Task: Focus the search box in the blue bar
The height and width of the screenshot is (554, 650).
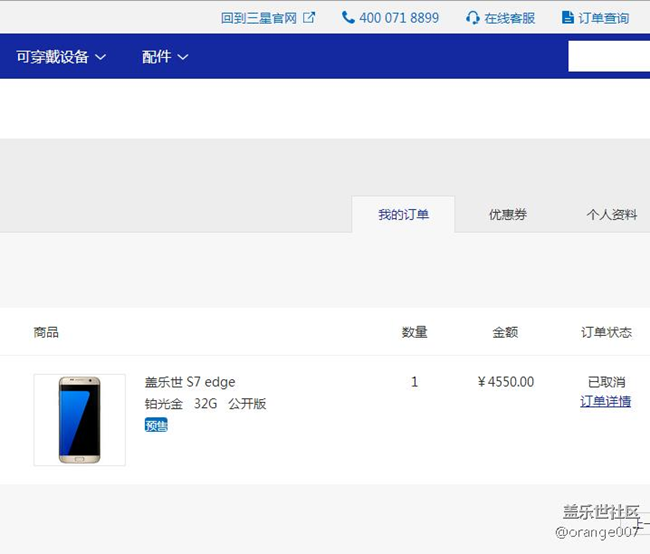Action: pos(608,57)
